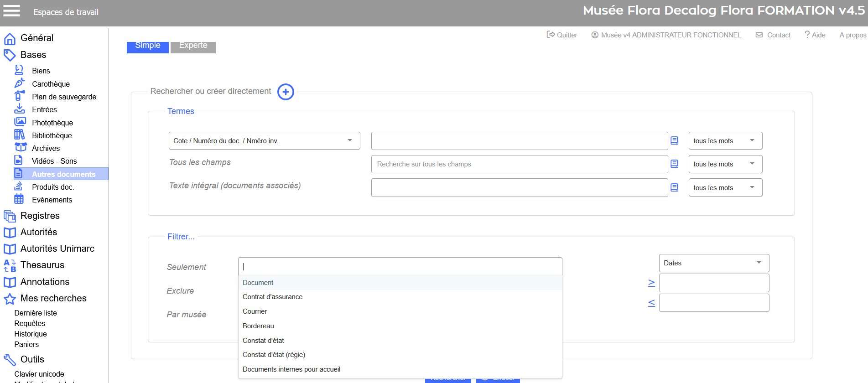Click the Cote search text field

click(520, 141)
